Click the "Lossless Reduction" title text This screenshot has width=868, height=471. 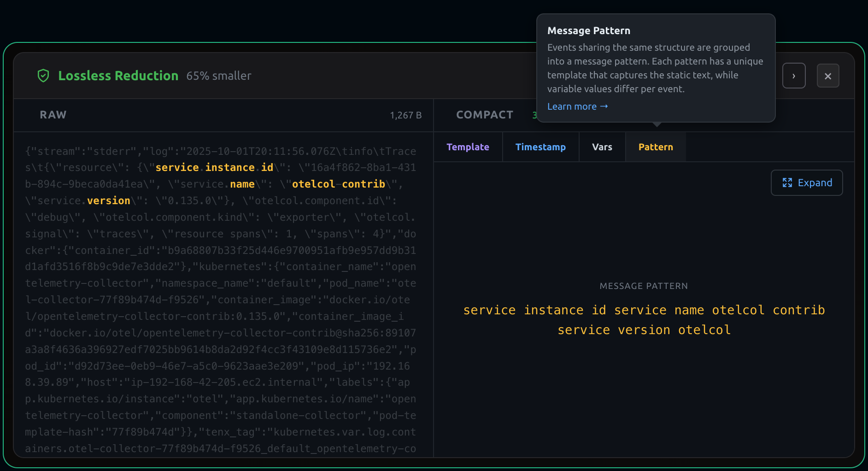tap(118, 76)
